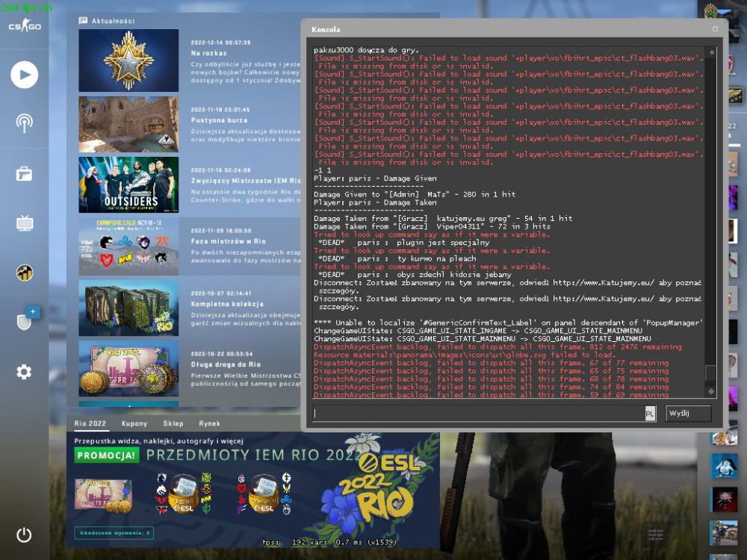This screenshot has height=560, width=747.
Task: Click the console scrollbar down arrow
Action: [711, 391]
